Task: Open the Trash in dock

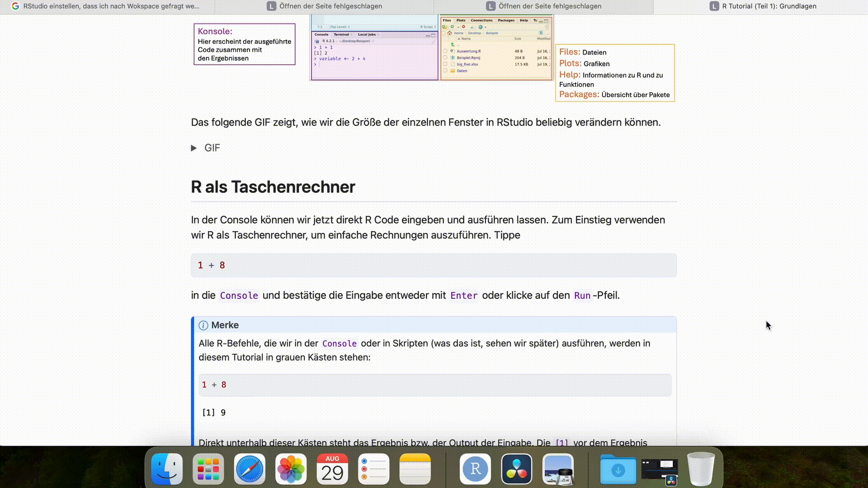Action: pyautogui.click(x=701, y=469)
